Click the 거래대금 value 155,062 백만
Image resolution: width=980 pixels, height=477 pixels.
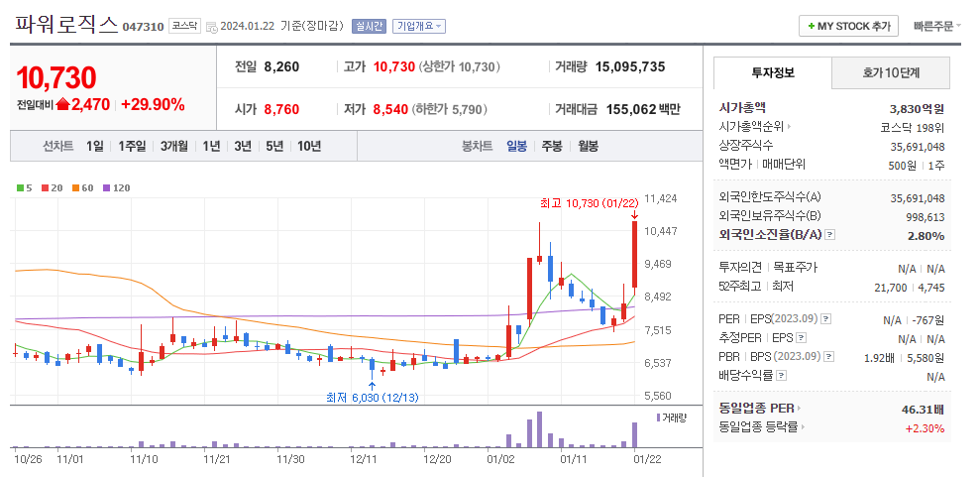coord(643,110)
